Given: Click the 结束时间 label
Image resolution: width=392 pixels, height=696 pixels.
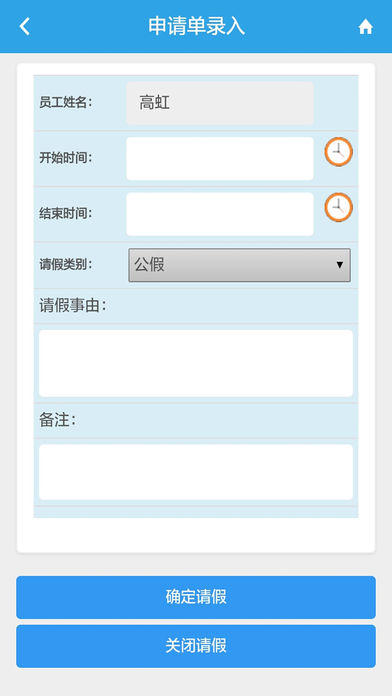Looking at the screenshot, I should (x=66, y=214).
